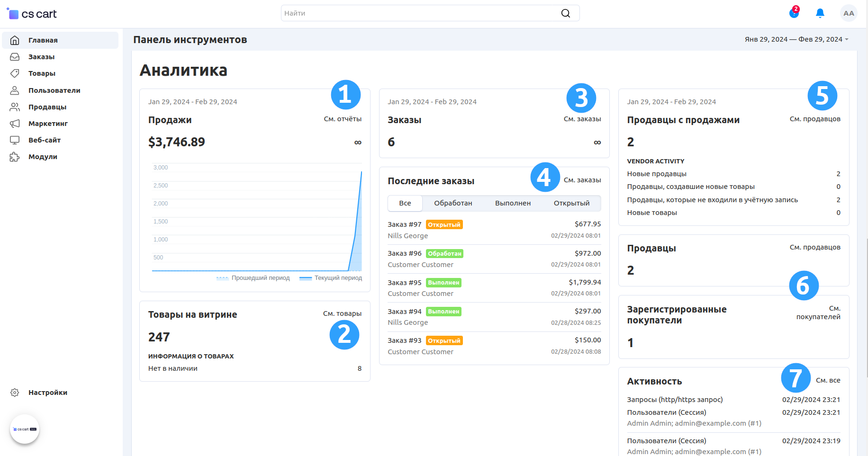Show the Открытый orders tab
This screenshot has width=868, height=456.
[571, 203]
